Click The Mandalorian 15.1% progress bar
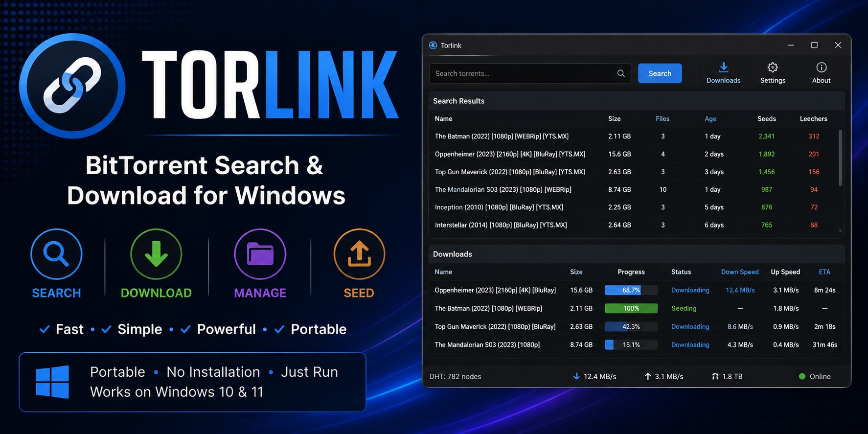868x434 pixels. click(631, 344)
